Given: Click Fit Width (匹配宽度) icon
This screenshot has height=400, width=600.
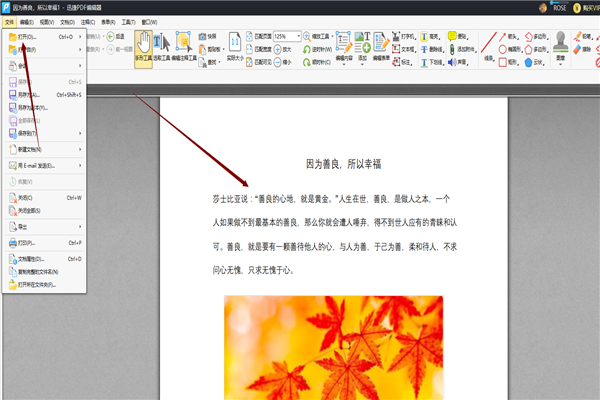Looking at the screenshot, I should point(249,49).
